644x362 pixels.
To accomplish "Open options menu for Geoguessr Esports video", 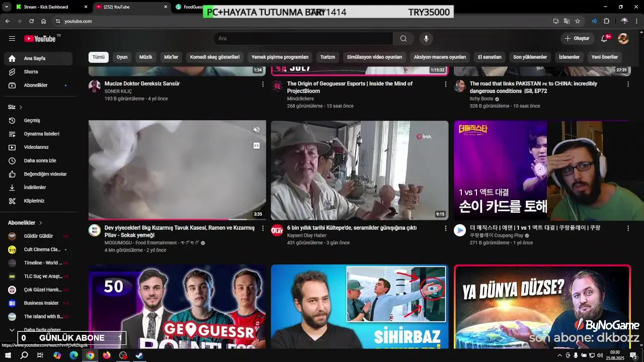I will point(445,84).
